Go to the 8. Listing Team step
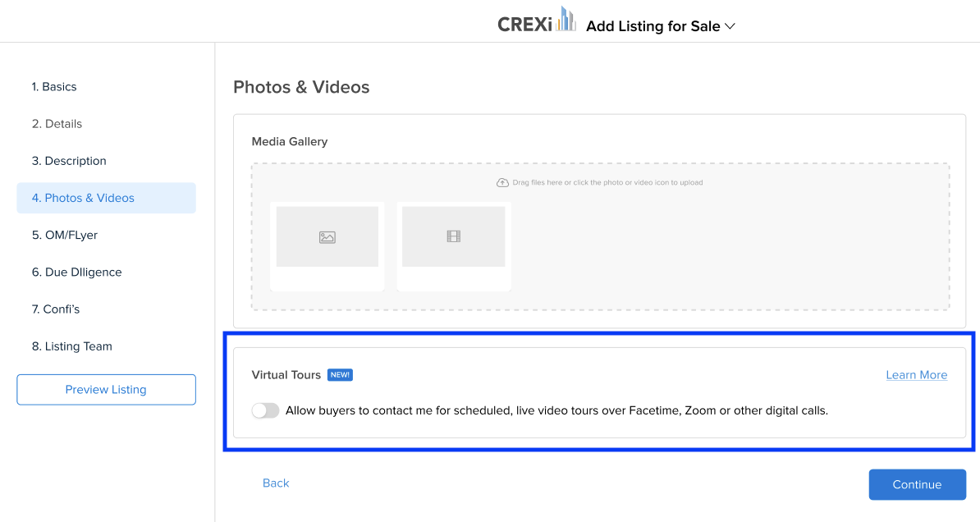This screenshot has width=980, height=522. coord(72,346)
